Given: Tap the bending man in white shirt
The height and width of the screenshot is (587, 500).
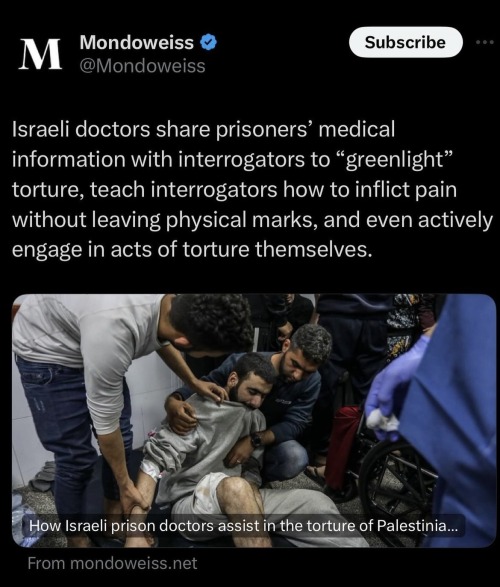Looking at the screenshot, I should pyautogui.click(x=112, y=393).
